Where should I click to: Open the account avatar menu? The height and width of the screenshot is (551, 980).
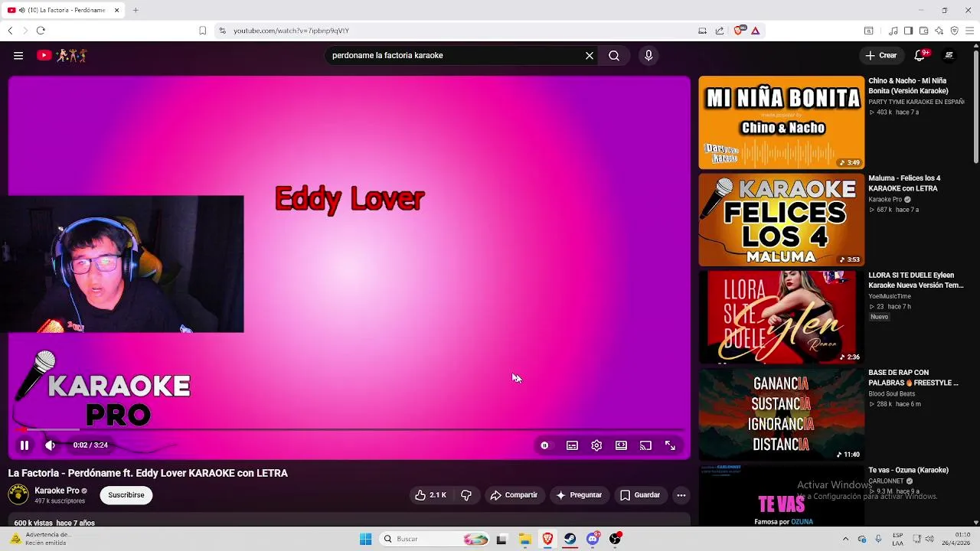coord(949,55)
